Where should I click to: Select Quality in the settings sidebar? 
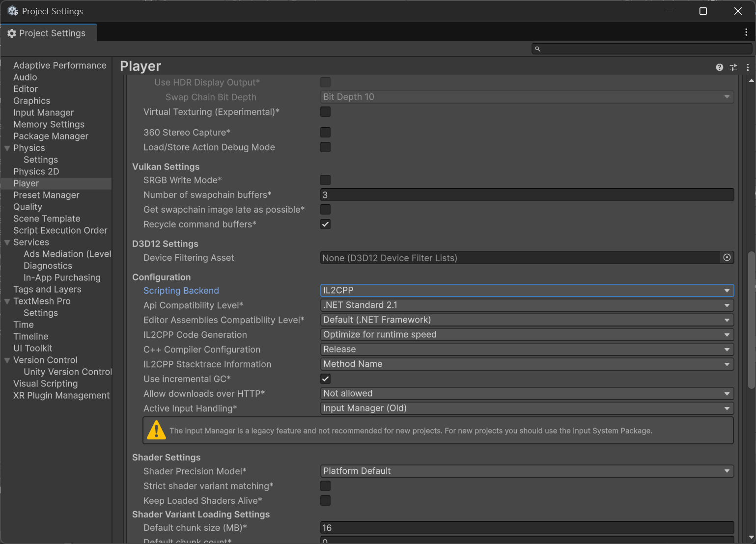click(x=28, y=207)
